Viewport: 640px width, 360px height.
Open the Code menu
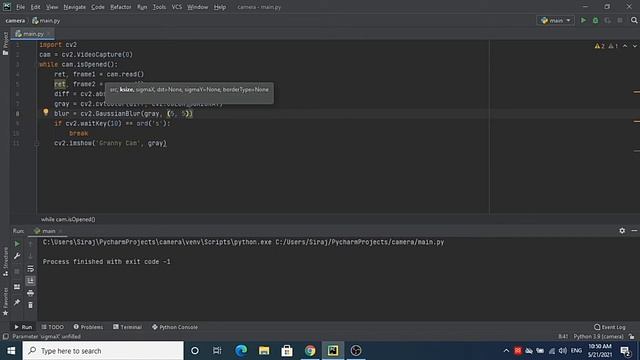pos(98,7)
